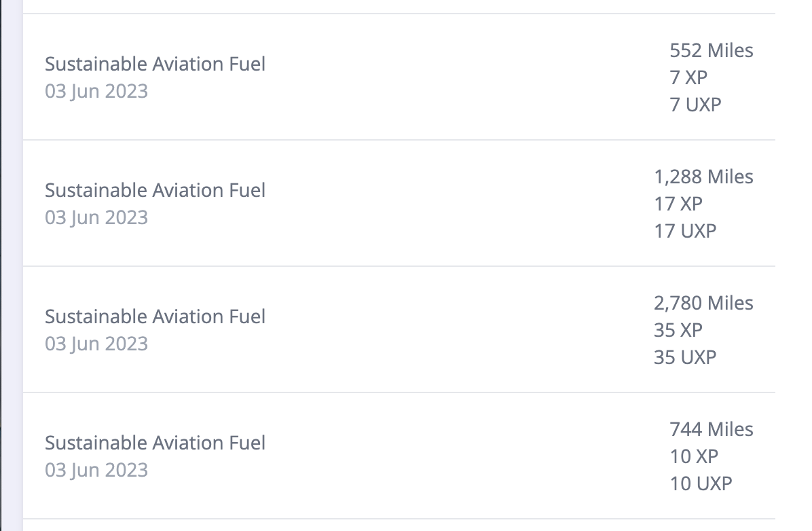Viewport: 812px width, 531px height.
Task: Click the 35 UXP value
Action: [685, 357]
